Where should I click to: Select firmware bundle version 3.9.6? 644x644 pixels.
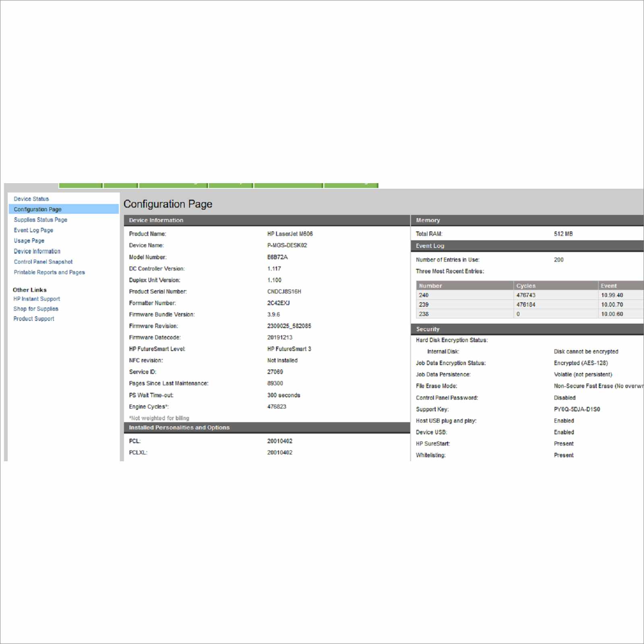pyautogui.click(x=274, y=314)
